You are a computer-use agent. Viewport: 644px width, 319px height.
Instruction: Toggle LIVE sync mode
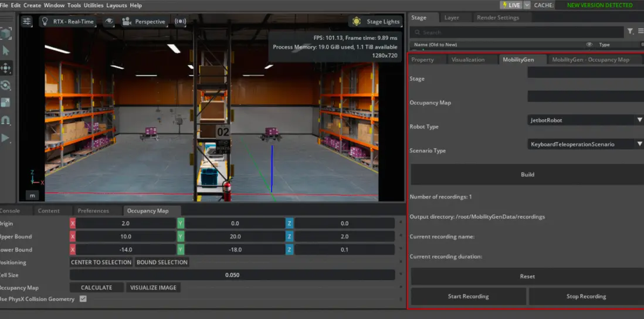[510, 5]
